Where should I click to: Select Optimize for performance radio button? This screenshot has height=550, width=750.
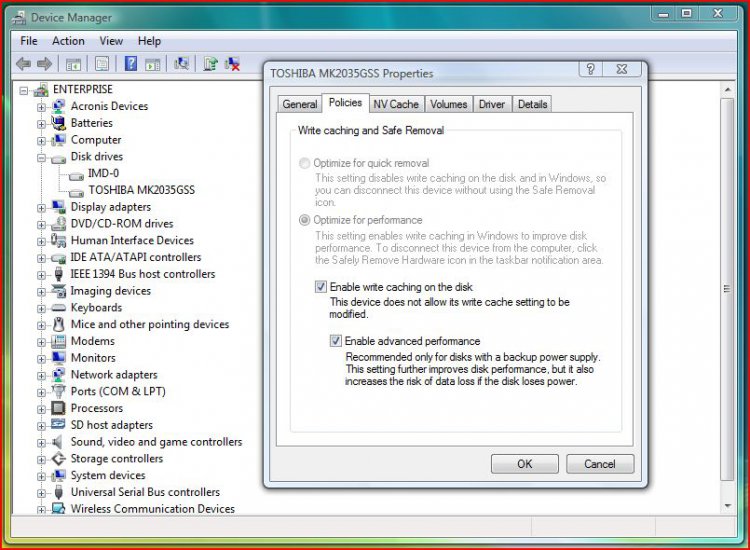click(304, 220)
